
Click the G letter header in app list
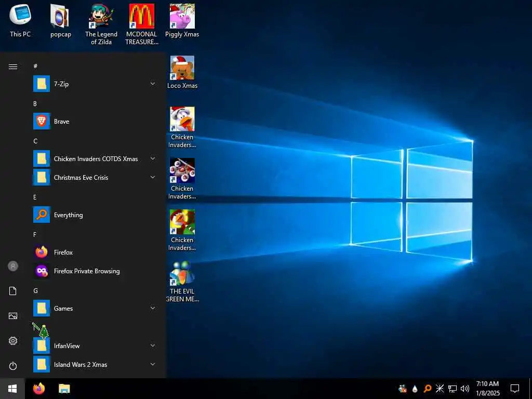click(x=35, y=291)
